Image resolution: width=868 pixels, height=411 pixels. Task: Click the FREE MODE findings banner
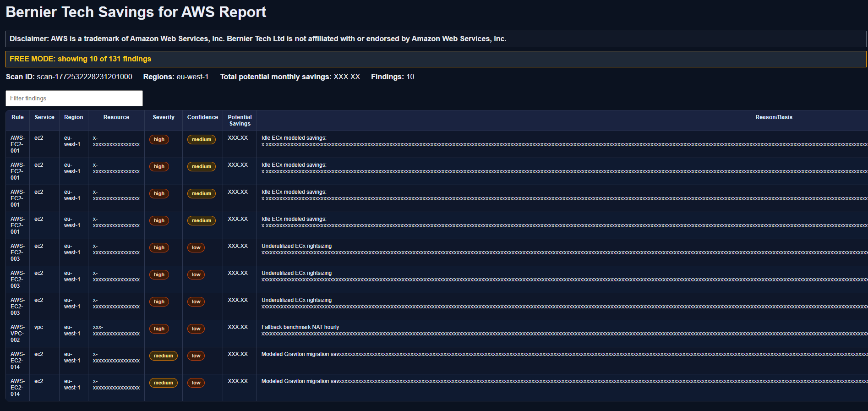(436, 59)
